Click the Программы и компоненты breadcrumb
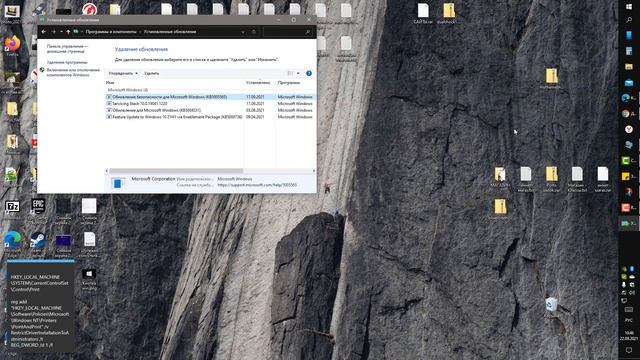This screenshot has height=360, width=640. click(111, 32)
